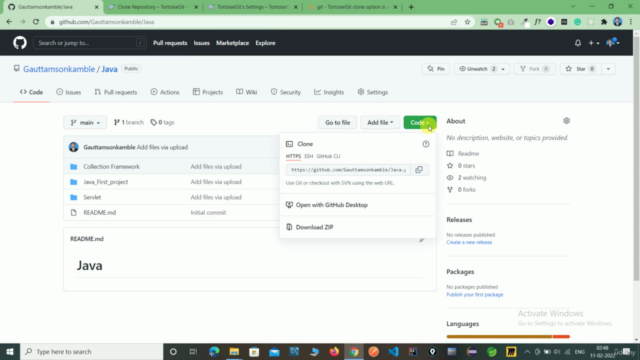Open Mail app from taskbar
Screen dimensions: 640x360
coord(274,351)
